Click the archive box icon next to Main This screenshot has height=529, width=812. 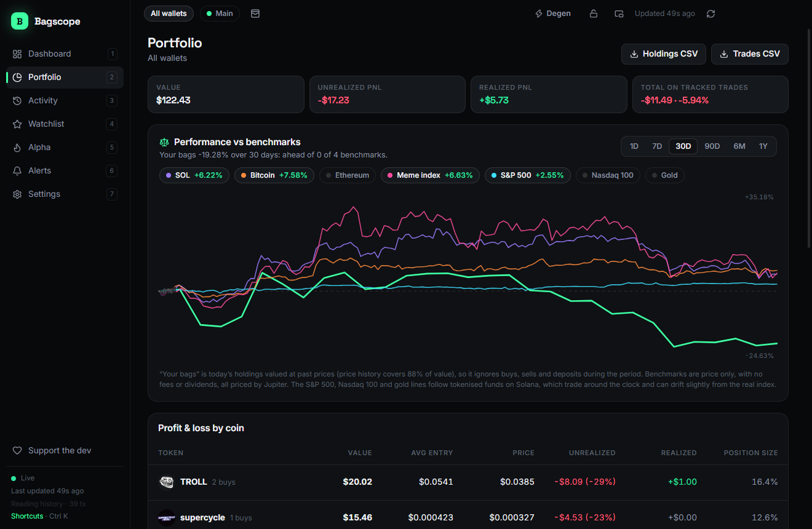coord(255,14)
